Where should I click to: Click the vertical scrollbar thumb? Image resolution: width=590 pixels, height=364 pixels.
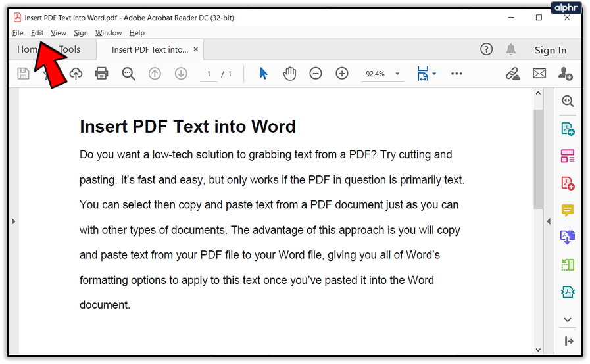[538, 160]
